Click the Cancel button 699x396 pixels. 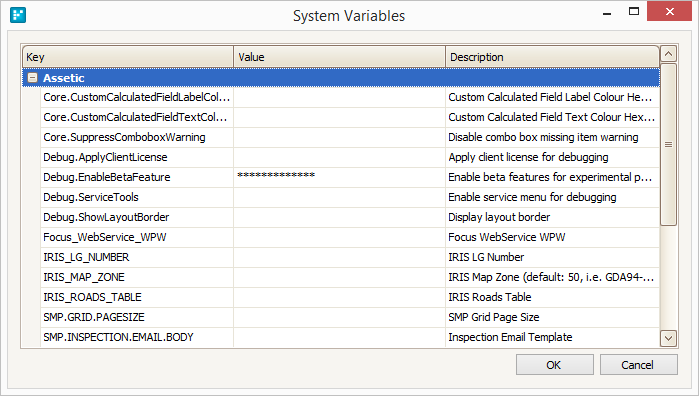click(x=638, y=365)
